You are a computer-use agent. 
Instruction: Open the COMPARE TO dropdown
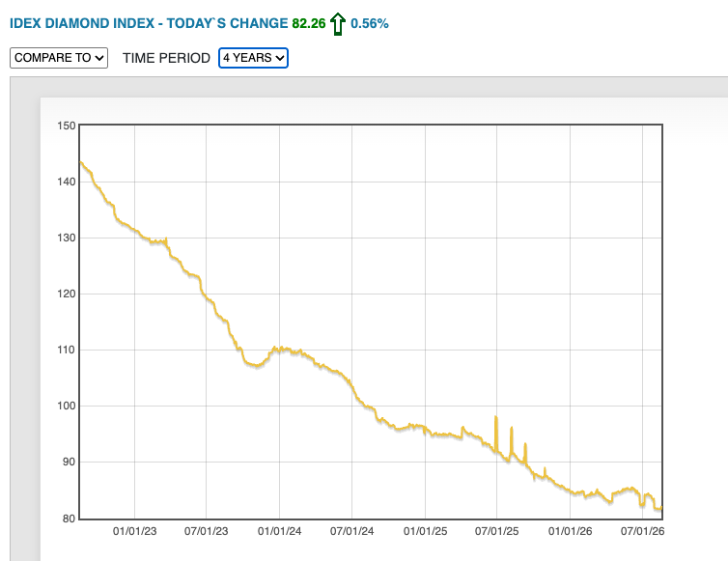click(x=59, y=58)
